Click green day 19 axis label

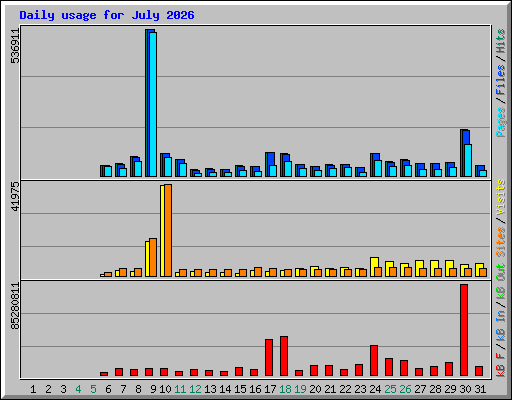click(x=300, y=389)
